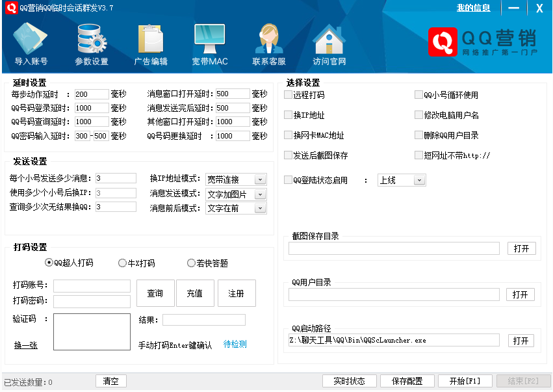The height and width of the screenshot is (392, 553).
Task: Enable the 远程打码 checkbox
Action: pos(288,95)
